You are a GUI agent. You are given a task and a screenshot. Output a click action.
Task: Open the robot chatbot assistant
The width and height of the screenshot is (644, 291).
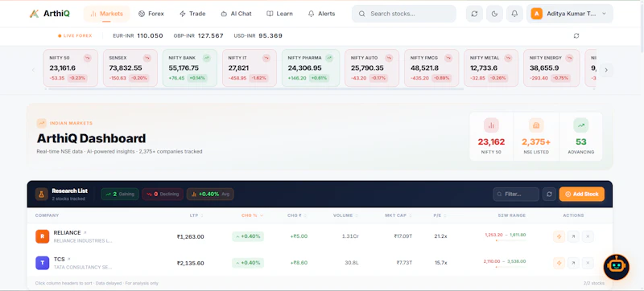616,267
